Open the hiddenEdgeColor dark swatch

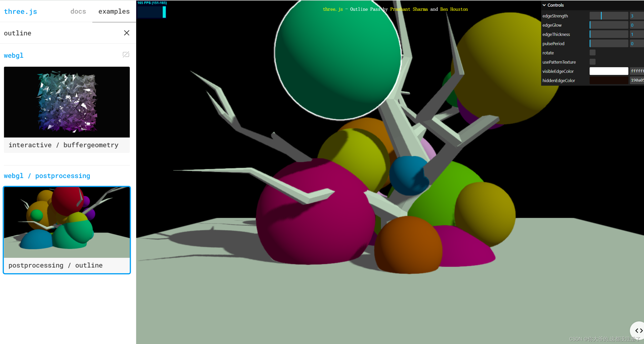[609, 80]
